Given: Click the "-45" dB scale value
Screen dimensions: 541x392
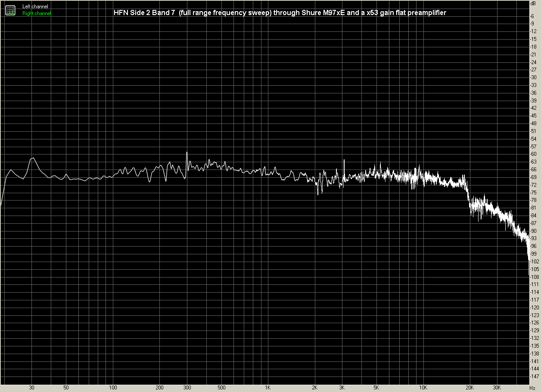Looking at the screenshot, I should (x=534, y=116).
